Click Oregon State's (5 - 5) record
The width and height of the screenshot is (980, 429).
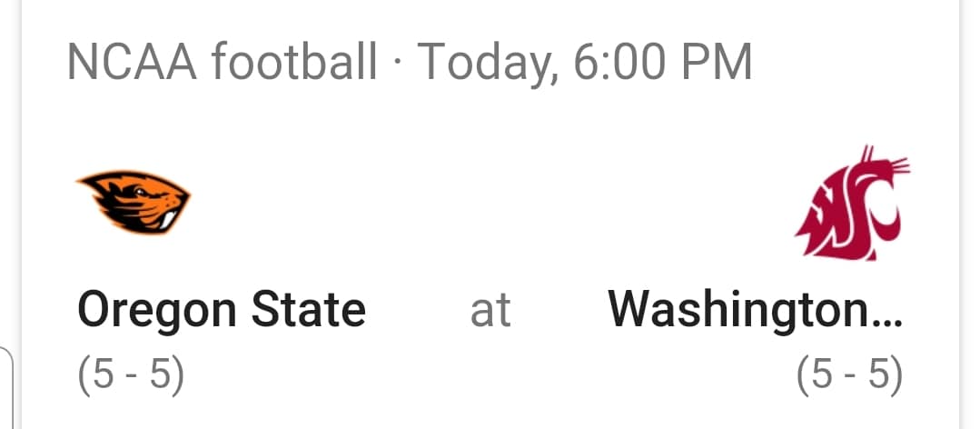coord(131,374)
